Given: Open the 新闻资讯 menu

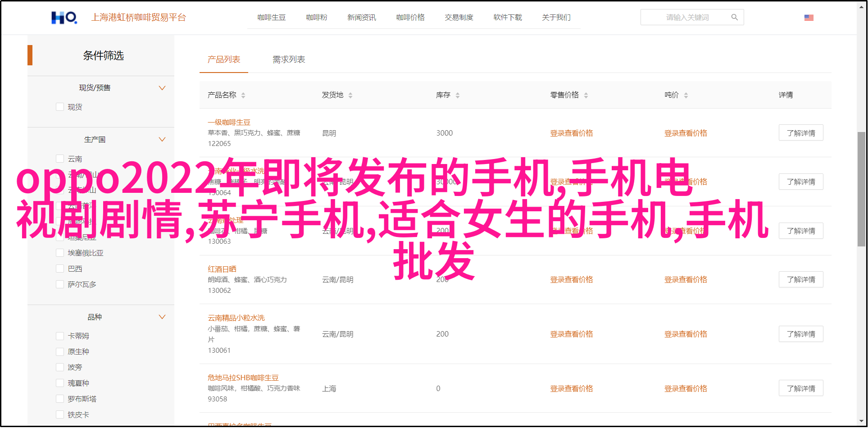Looking at the screenshot, I should click(x=362, y=18).
